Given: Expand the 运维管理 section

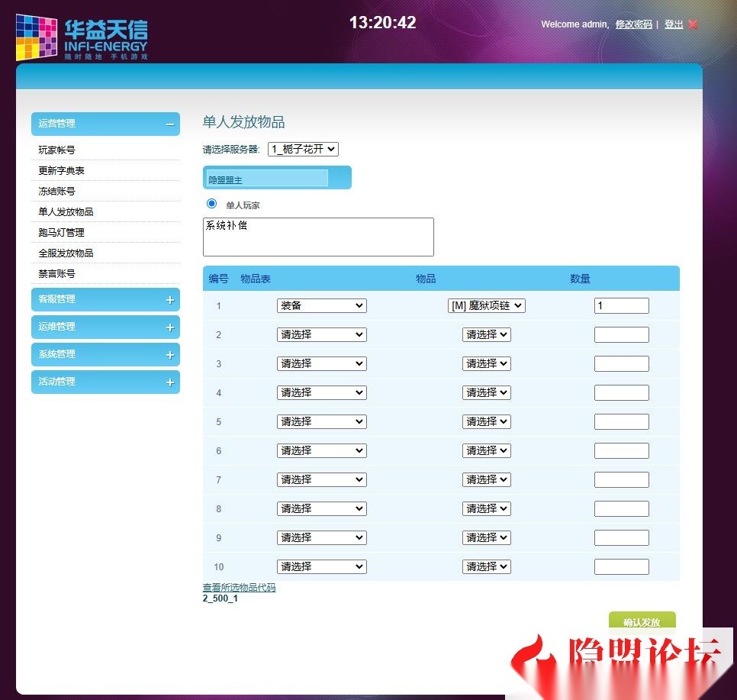Looking at the screenshot, I should pyautogui.click(x=105, y=327).
